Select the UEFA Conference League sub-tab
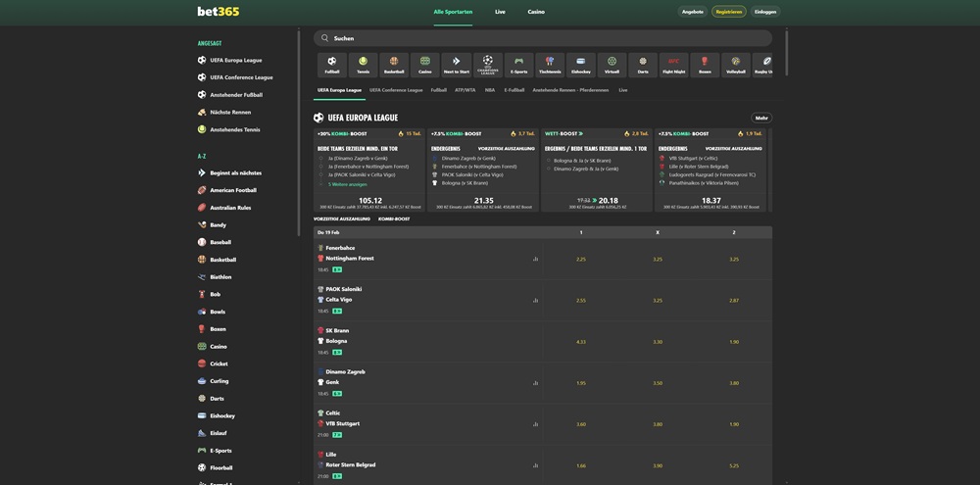The width and height of the screenshot is (980, 485). pyautogui.click(x=396, y=90)
